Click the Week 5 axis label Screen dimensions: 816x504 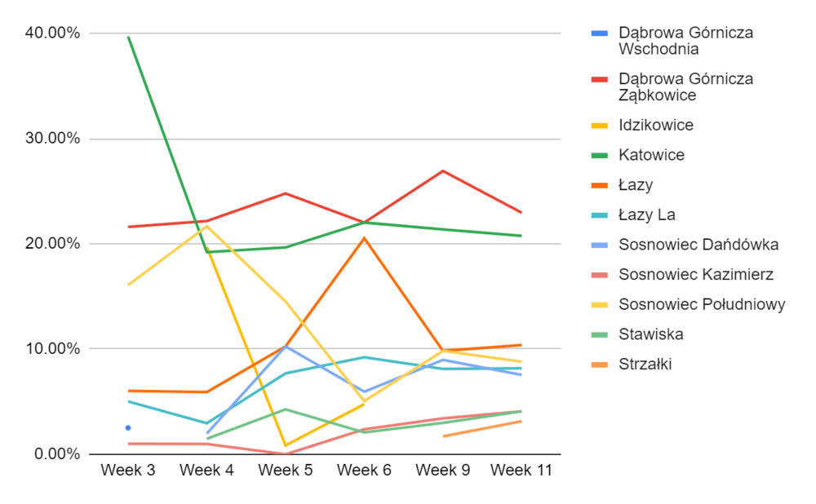pyautogui.click(x=286, y=471)
